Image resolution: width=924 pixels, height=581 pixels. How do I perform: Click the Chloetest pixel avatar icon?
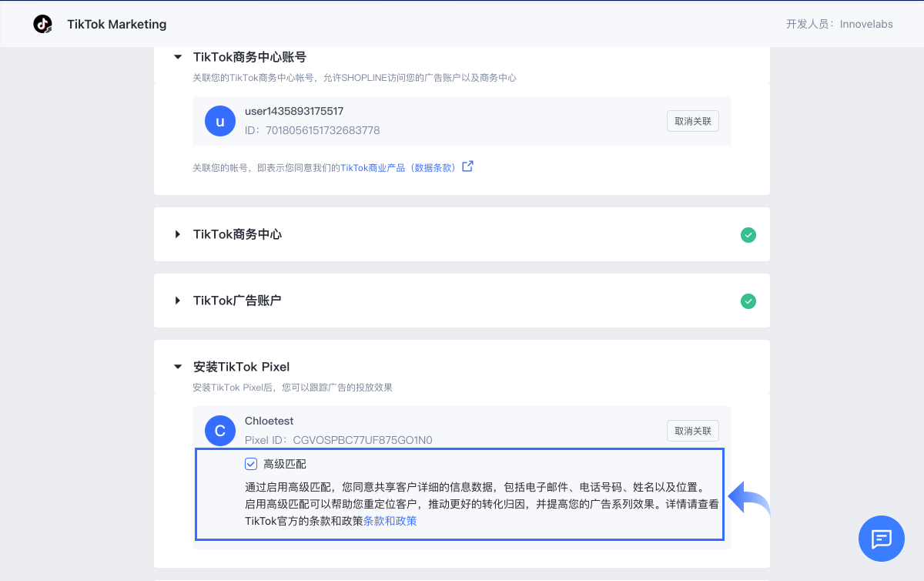click(x=220, y=431)
